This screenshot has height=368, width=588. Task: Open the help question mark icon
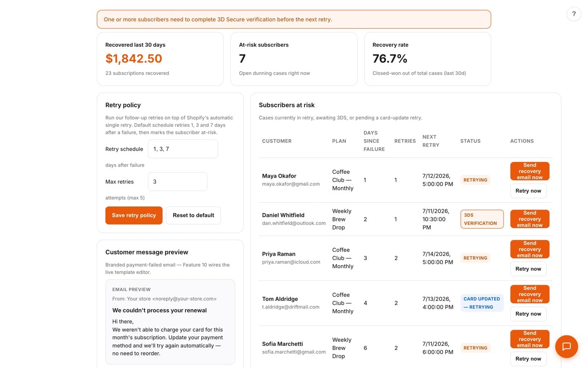tap(574, 14)
